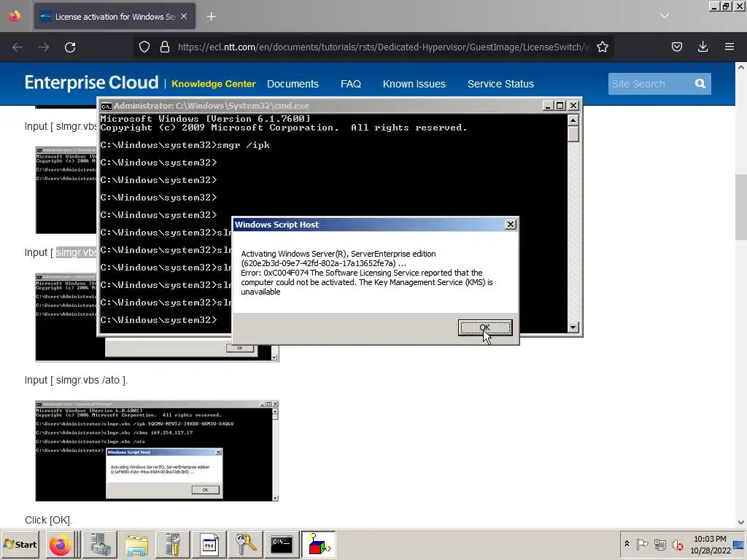
Task: Click the colored blocks taskbar icon
Action: tap(319, 544)
